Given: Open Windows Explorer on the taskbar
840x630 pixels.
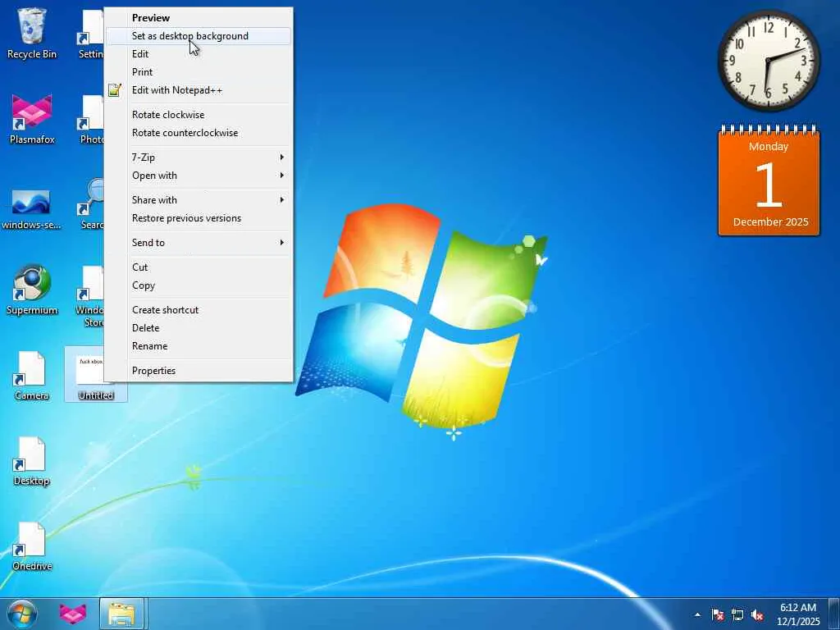Looking at the screenshot, I should click(121, 614).
